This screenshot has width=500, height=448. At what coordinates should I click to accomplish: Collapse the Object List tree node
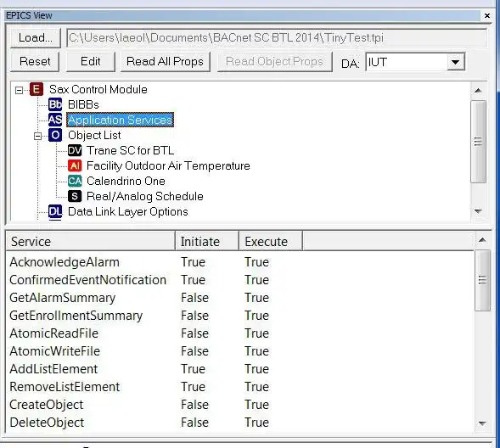click(x=37, y=137)
